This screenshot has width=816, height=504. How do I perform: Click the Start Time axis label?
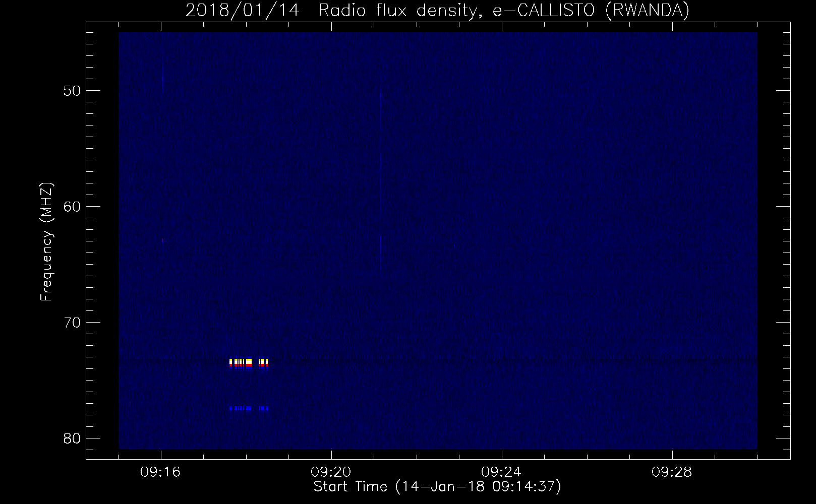click(437, 487)
